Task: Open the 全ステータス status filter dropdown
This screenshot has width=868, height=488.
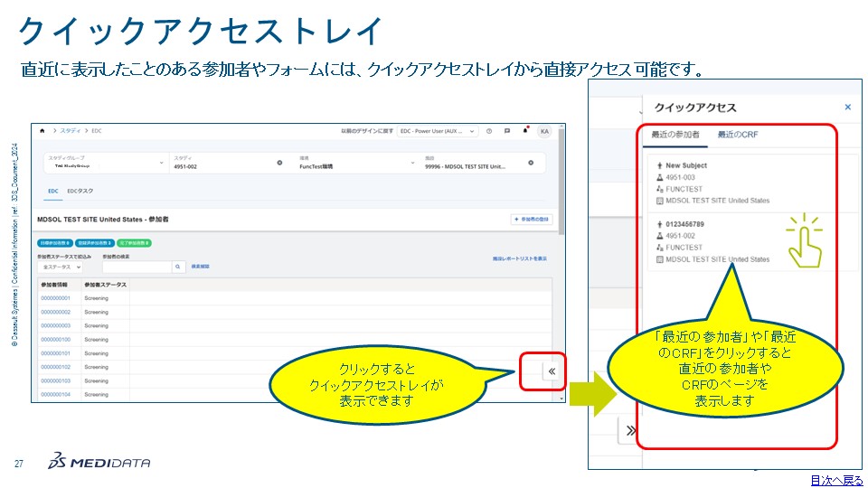Action: (x=60, y=267)
